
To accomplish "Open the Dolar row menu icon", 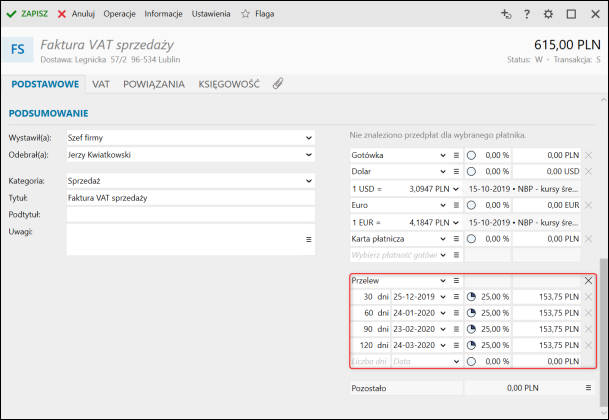I will (x=456, y=171).
